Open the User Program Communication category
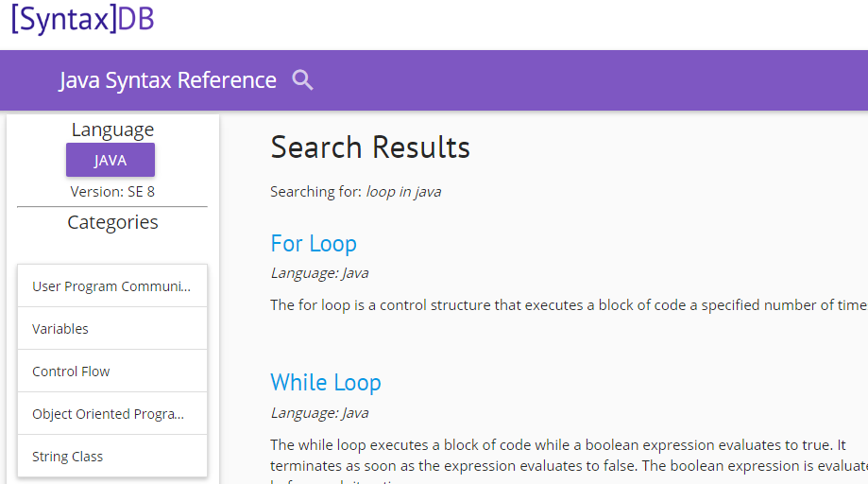868x484 pixels. 111,286
